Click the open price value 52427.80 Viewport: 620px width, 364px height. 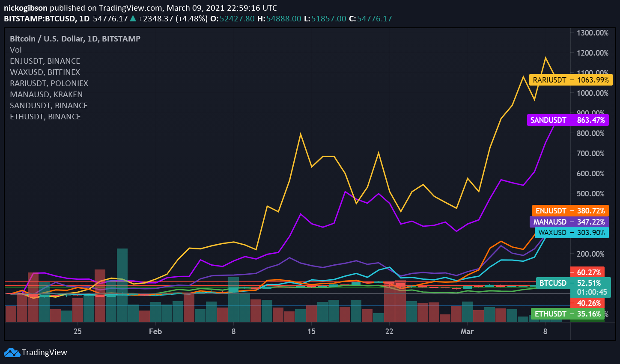pyautogui.click(x=237, y=19)
